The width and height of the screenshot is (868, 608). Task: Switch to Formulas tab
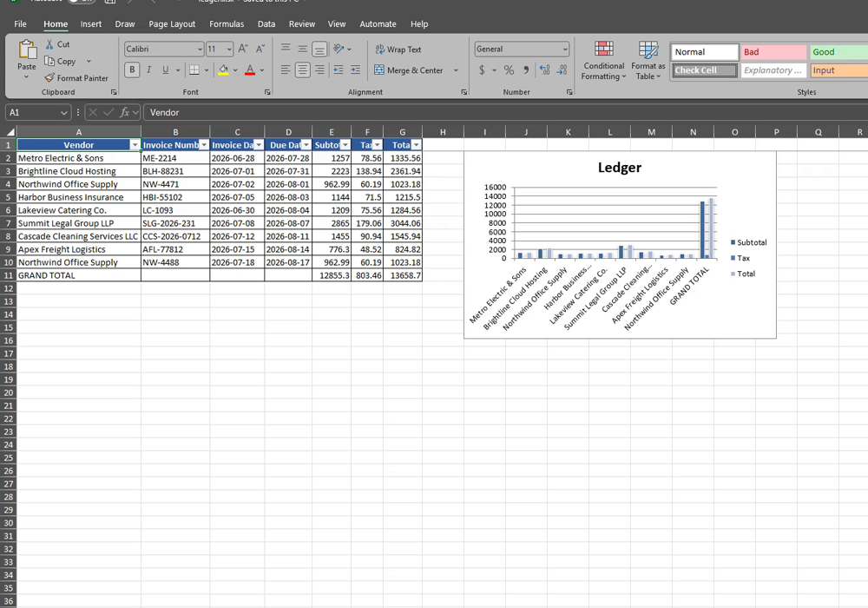[x=227, y=23]
